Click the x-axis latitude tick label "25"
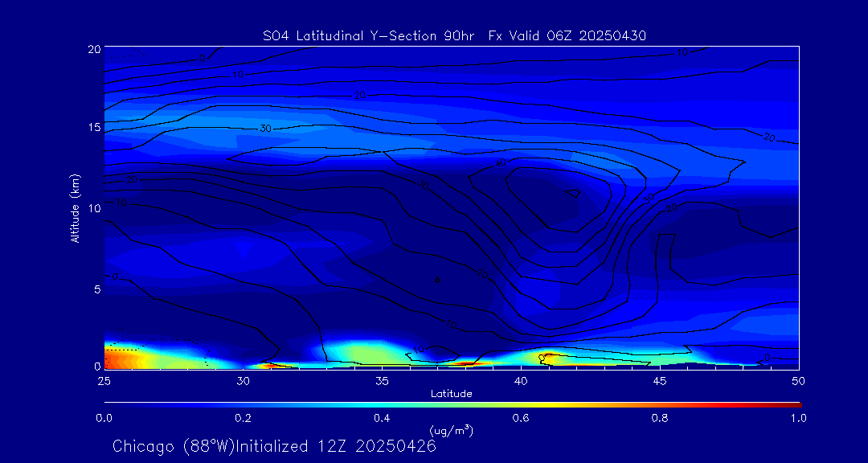 click(104, 380)
